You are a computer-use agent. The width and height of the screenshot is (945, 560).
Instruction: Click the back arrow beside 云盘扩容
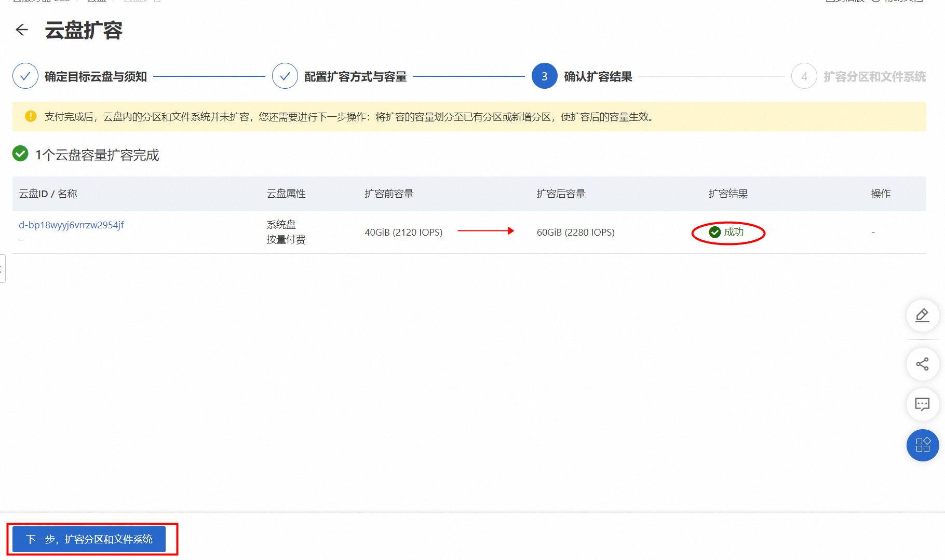click(22, 30)
